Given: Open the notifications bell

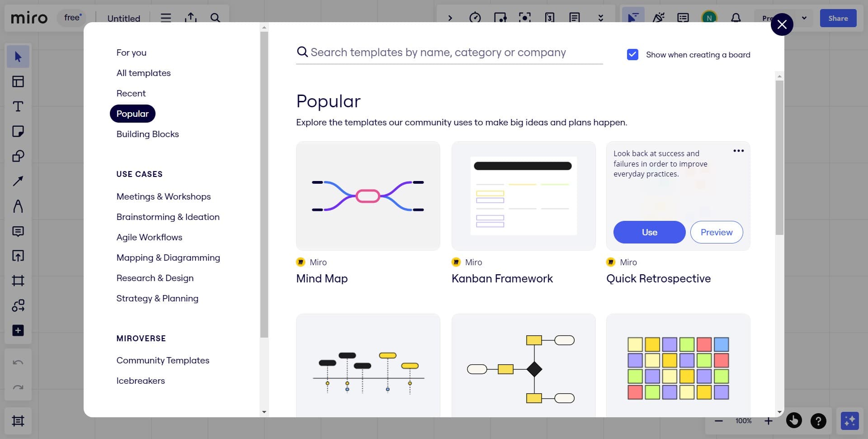Looking at the screenshot, I should tap(736, 18).
